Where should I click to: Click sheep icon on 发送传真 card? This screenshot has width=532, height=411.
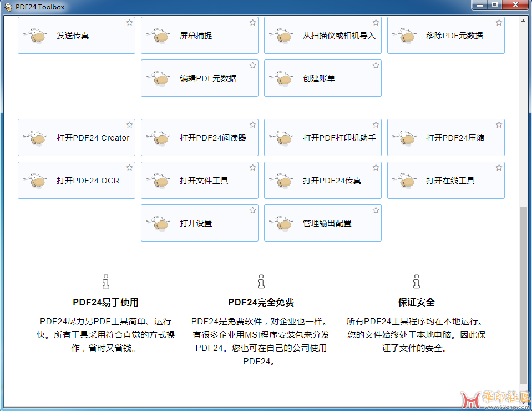click(36, 36)
